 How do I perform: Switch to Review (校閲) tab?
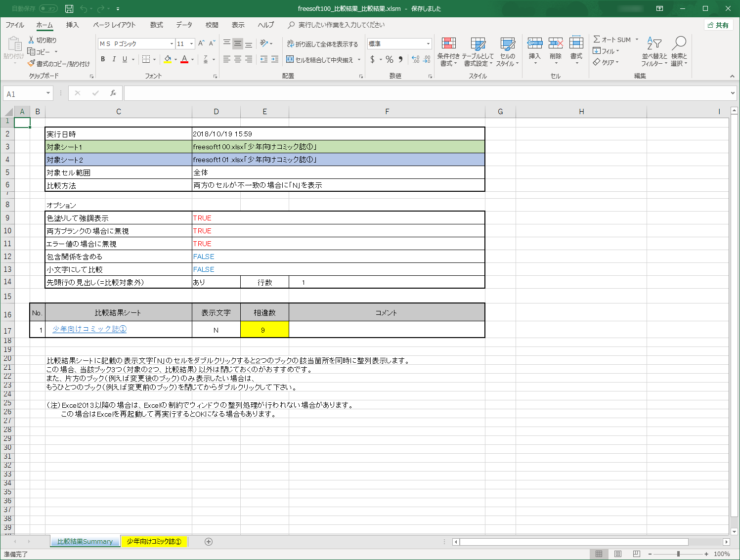[x=212, y=25]
